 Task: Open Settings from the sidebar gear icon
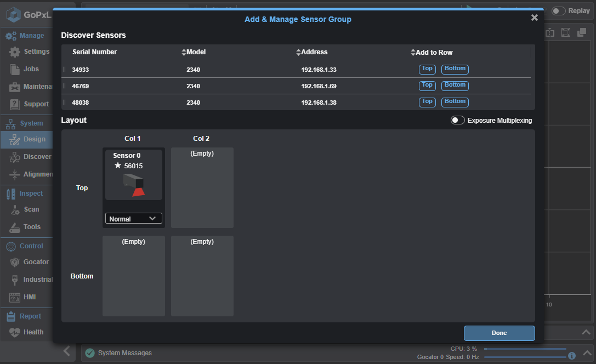tap(15, 52)
